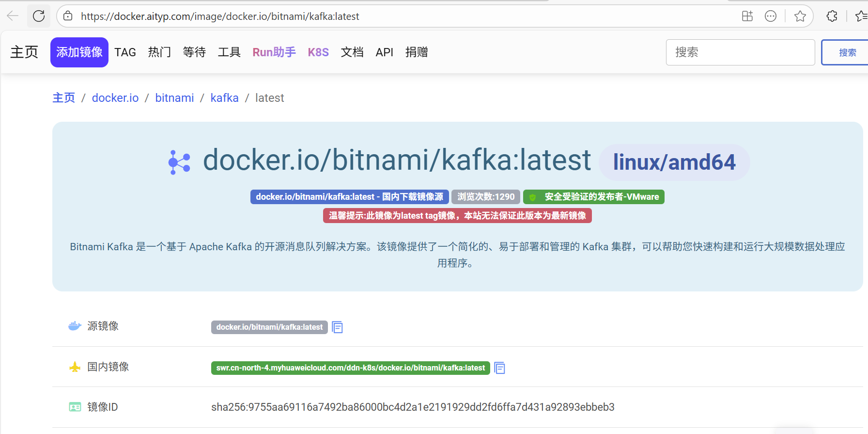The height and width of the screenshot is (434, 868).
Task: Click the blue 国内下载镜像源 badge
Action: 350,197
